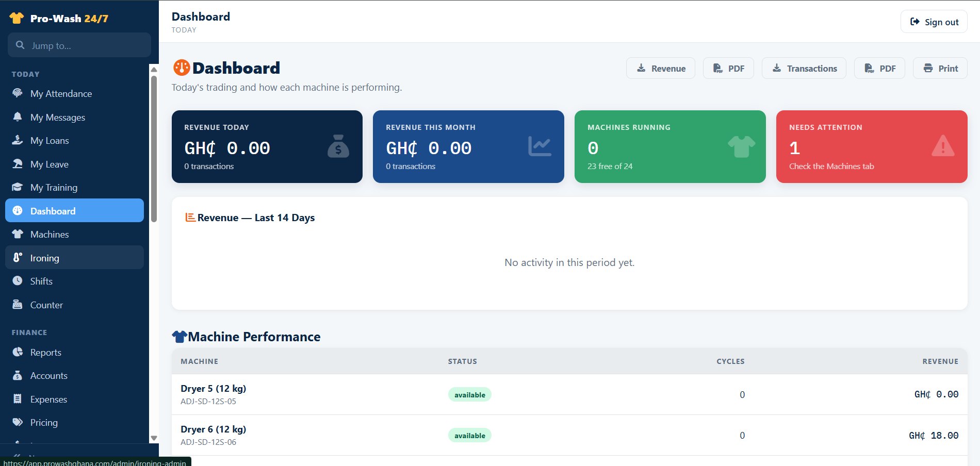Click the sidebar scrollbar up arrow

pos(154,70)
